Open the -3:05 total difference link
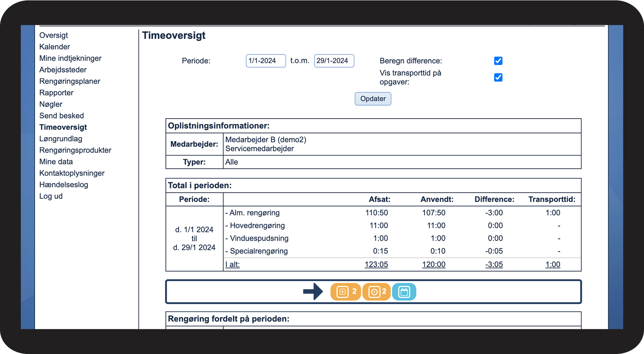644x354 pixels. click(494, 265)
